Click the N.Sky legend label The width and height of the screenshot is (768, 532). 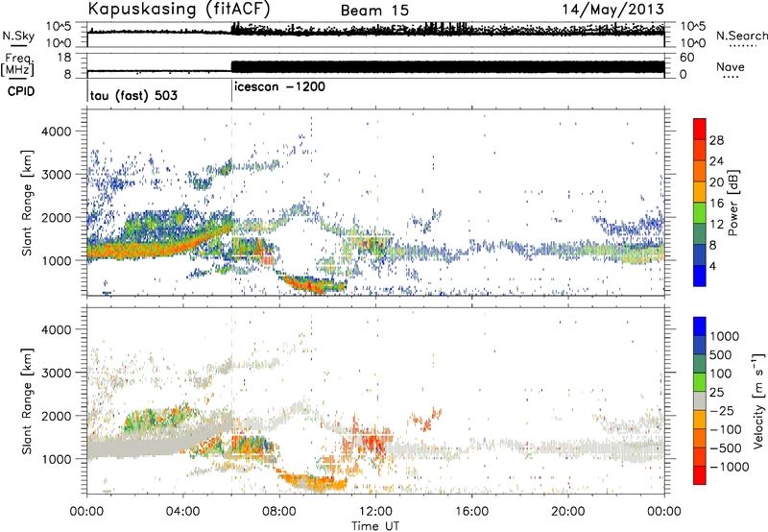18,36
